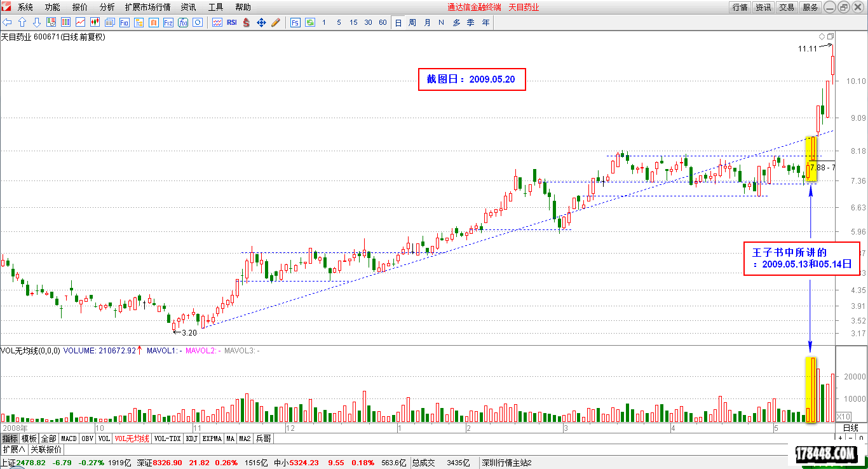This screenshot has width=868, height=469.
Task: Click the top-right 资讯 button
Action: click(x=763, y=7)
